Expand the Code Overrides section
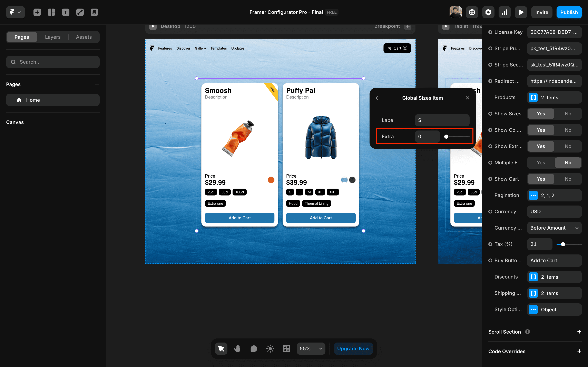 click(579, 351)
